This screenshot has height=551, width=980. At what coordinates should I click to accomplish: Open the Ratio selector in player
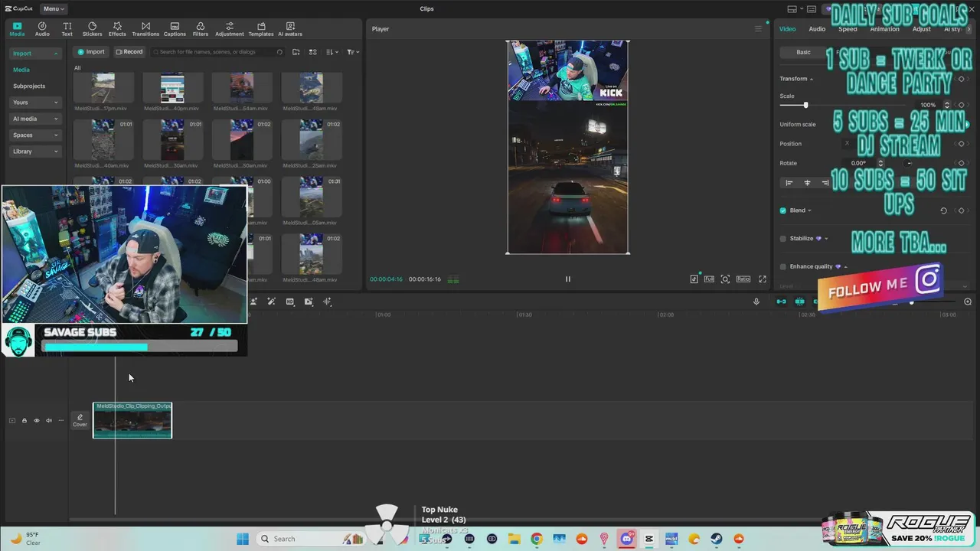(743, 279)
